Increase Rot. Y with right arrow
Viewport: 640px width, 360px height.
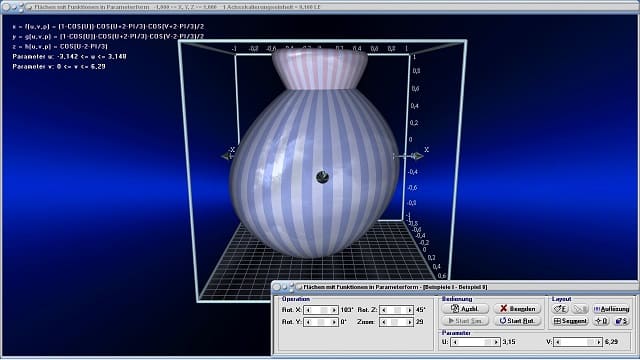[334, 322]
